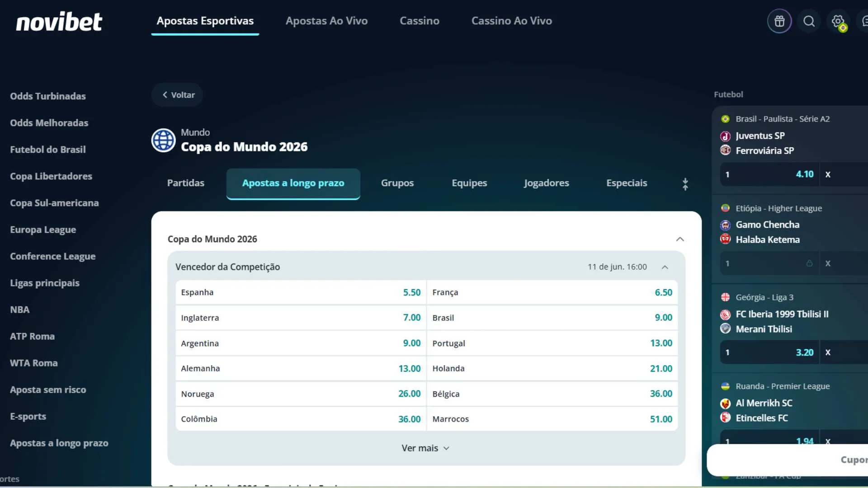Choose Alemanha at 13.00
Viewport: 868px width, 488px height.
[x=301, y=368]
